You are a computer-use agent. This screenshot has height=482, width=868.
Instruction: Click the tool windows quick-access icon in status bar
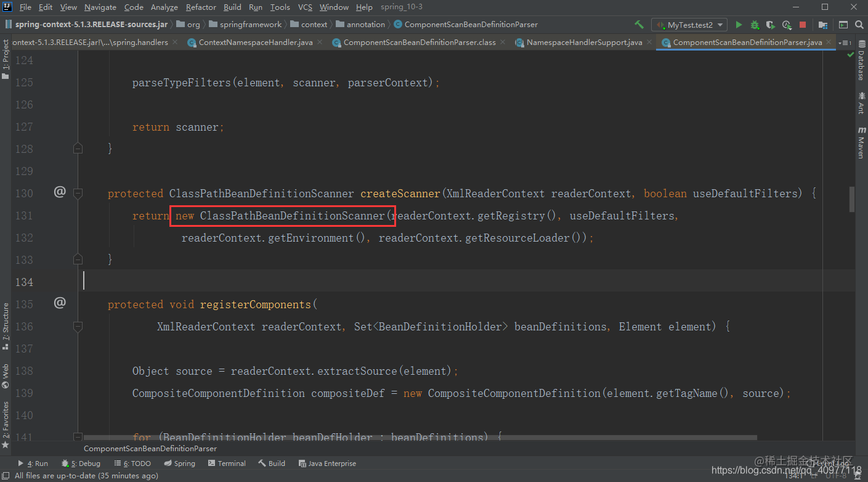click(6, 476)
